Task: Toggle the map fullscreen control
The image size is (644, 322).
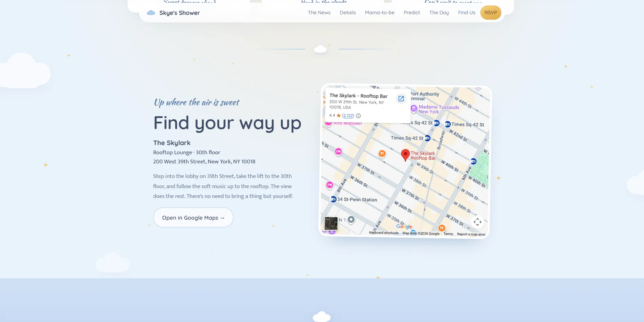Action: click(x=477, y=222)
